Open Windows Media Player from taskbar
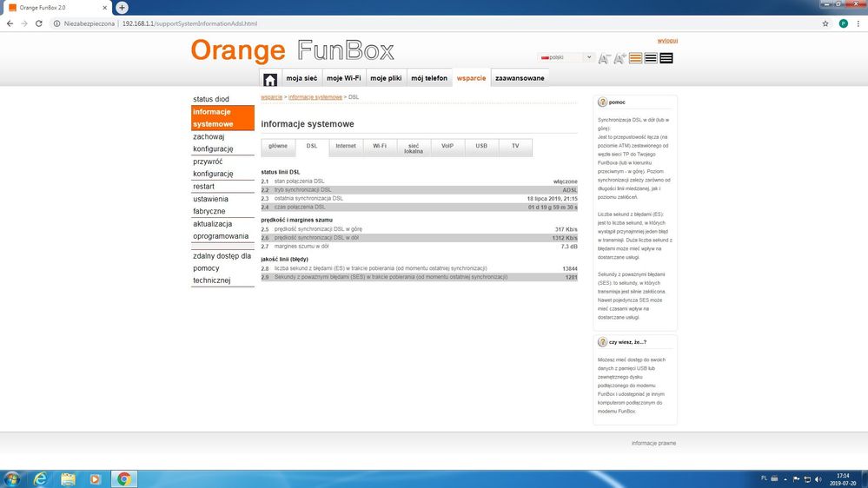868x488 pixels. click(96, 478)
